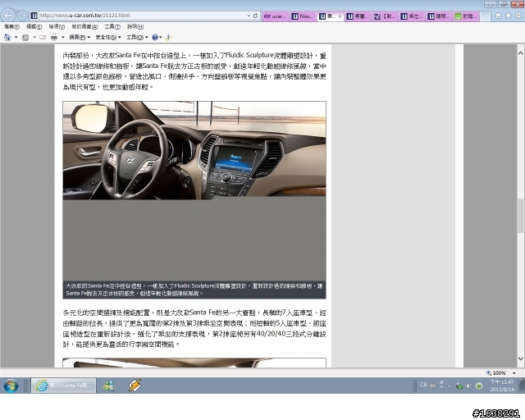Open the 工具(T) menu in menu bar
Screen dimensions: 525x420
click(x=112, y=26)
